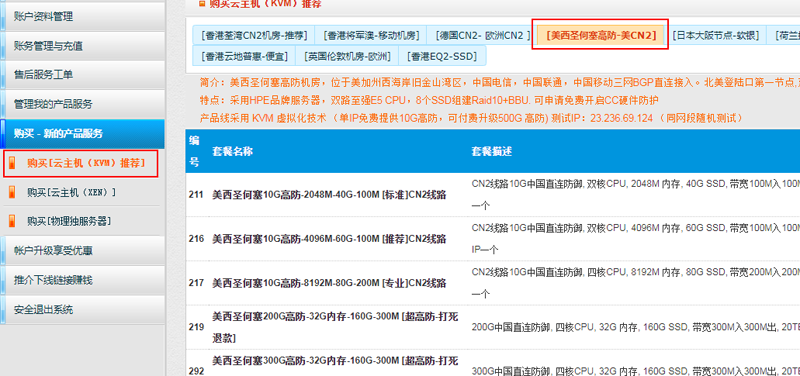Viewport: 800px width, 376px height.
Task: Switch to 香港云地普惠-便宜 tab
Action: [244, 56]
